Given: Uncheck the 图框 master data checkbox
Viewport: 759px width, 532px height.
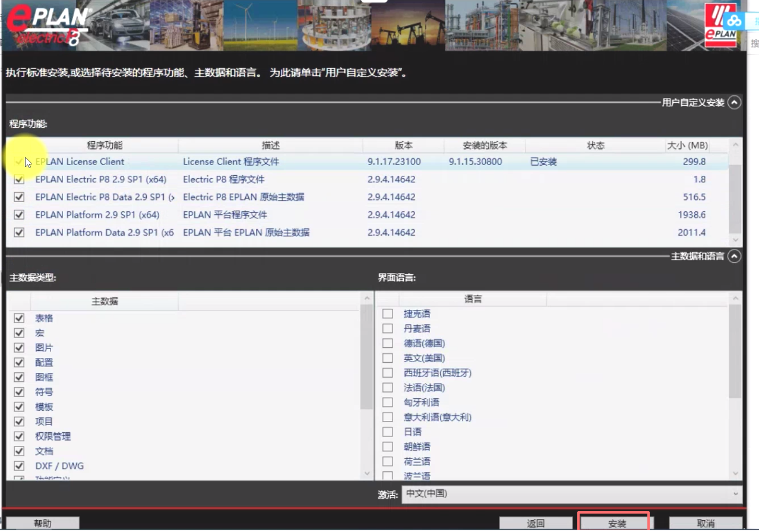Looking at the screenshot, I should 19,377.
